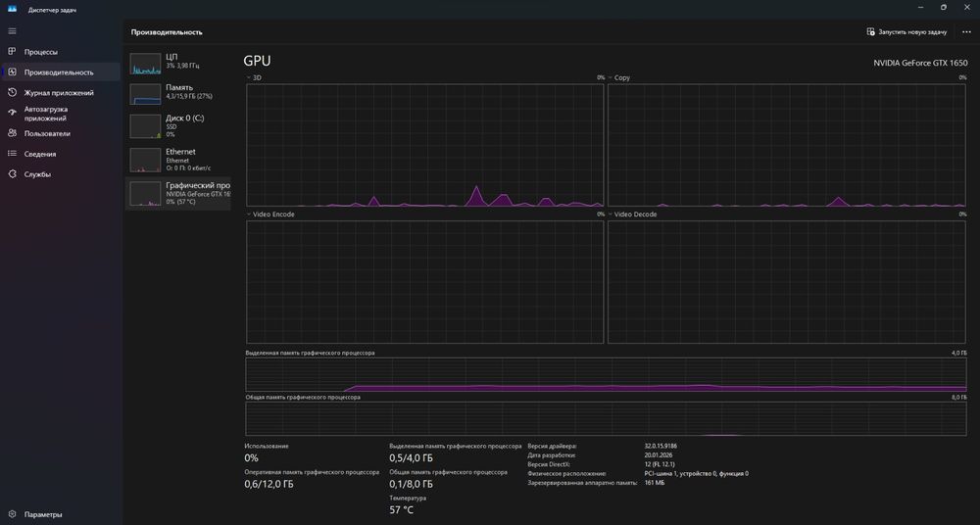The width and height of the screenshot is (980, 525).
Task: Open the Службы services icon
Action: tap(12, 174)
